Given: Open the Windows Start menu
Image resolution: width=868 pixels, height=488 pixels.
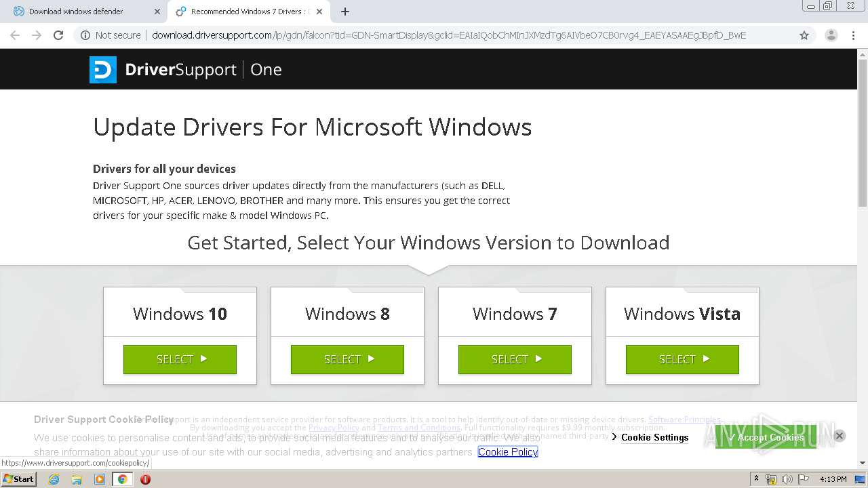Looking at the screenshot, I should [18, 479].
